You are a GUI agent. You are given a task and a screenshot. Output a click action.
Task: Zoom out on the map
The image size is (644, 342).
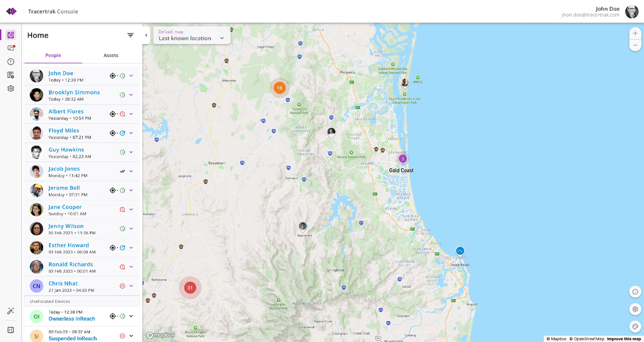coord(635,45)
